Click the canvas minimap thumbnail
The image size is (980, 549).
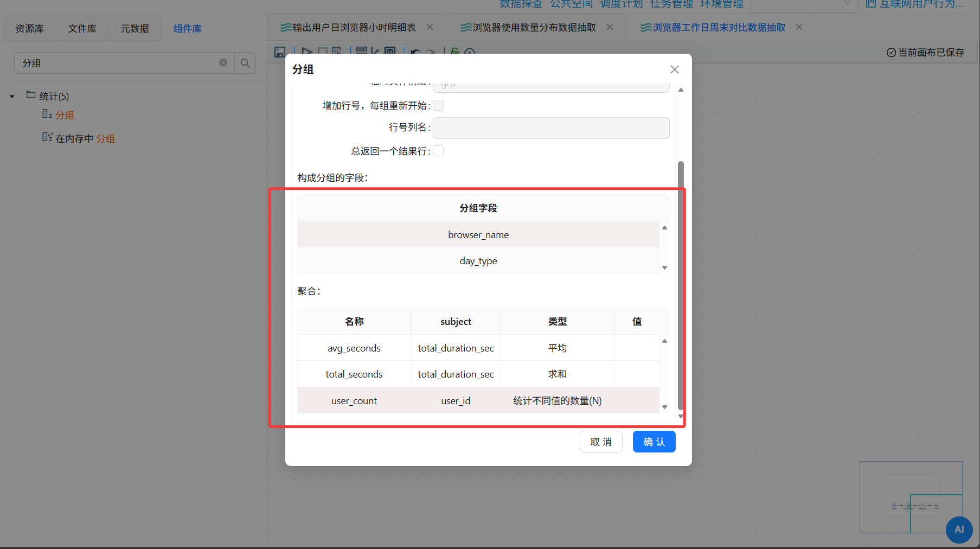click(x=911, y=497)
